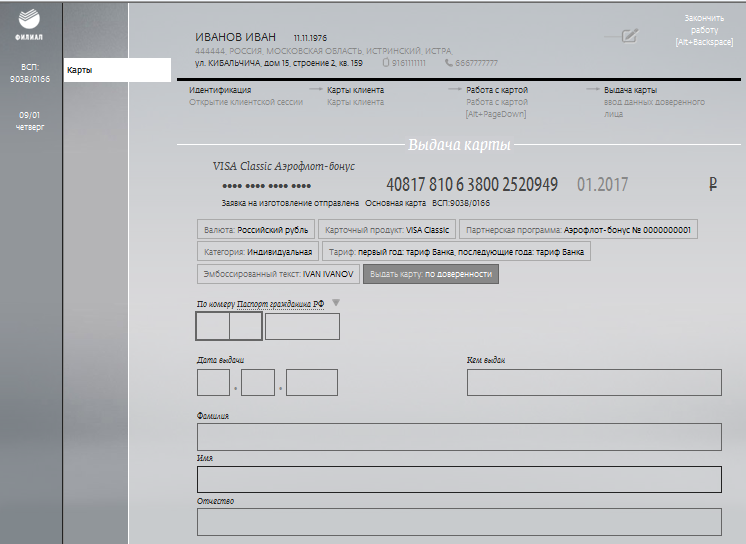
Task: Click Валюта: Российский рубль tag
Action: pos(256,229)
